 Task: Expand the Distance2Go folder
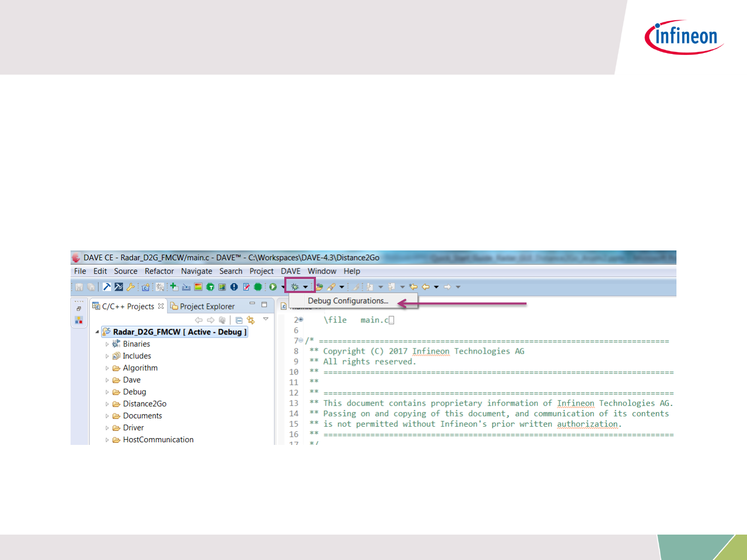[107, 404]
